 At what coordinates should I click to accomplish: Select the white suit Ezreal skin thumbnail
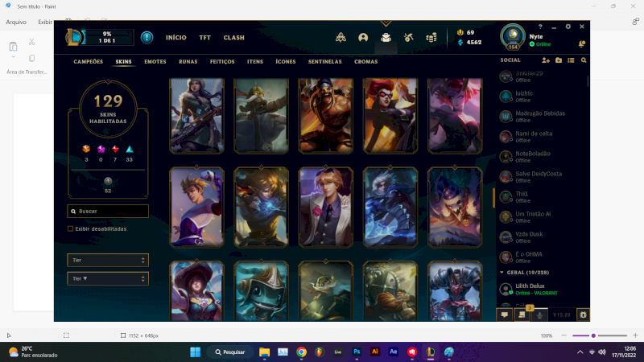(326, 208)
